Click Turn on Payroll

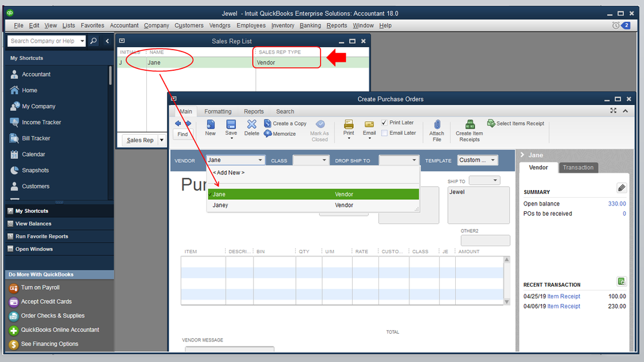(x=40, y=288)
